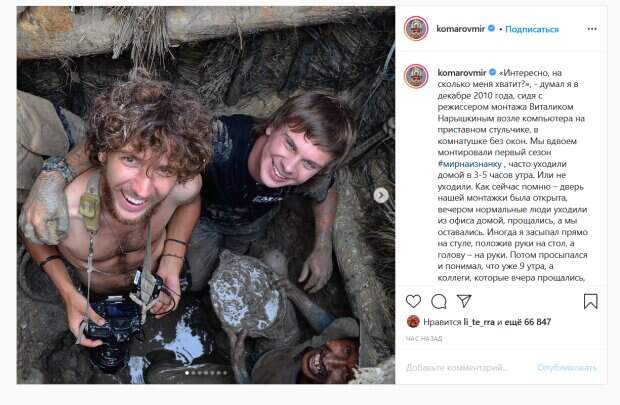This screenshot has height=405, width=620.
Task: Open the liker's small profile avatar
Action: [411, 322]
